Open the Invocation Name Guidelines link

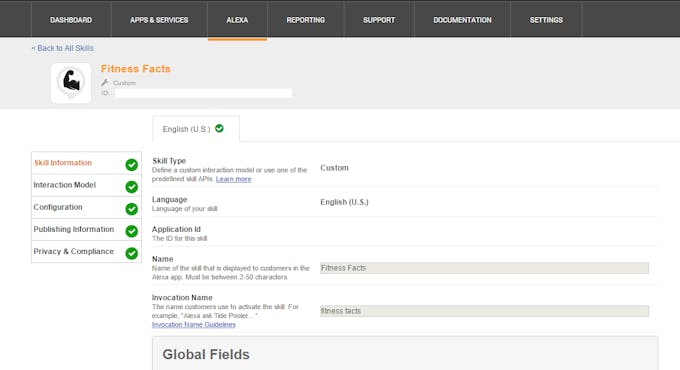pyautogui.click(x=194, y=324)
